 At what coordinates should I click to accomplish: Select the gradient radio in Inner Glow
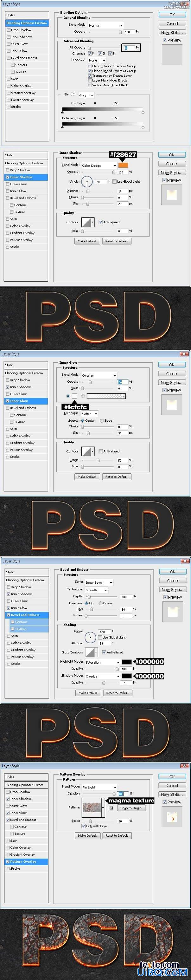point(83,396)
